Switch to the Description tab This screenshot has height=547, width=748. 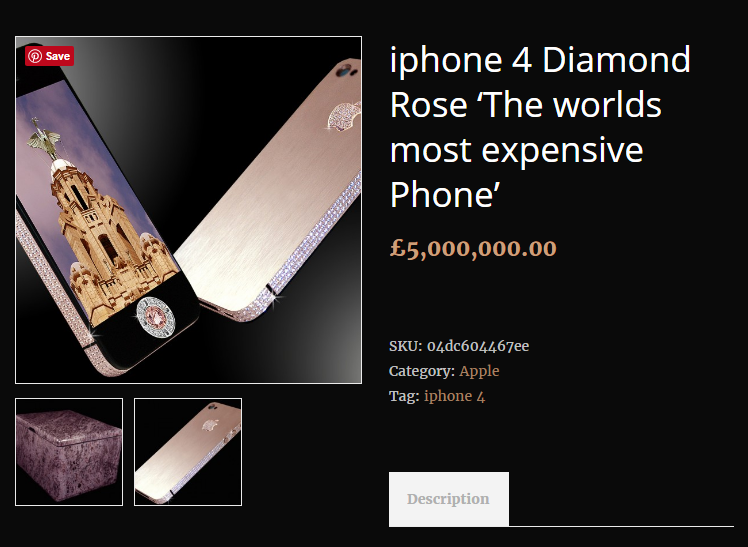click(x=449, y=499)
